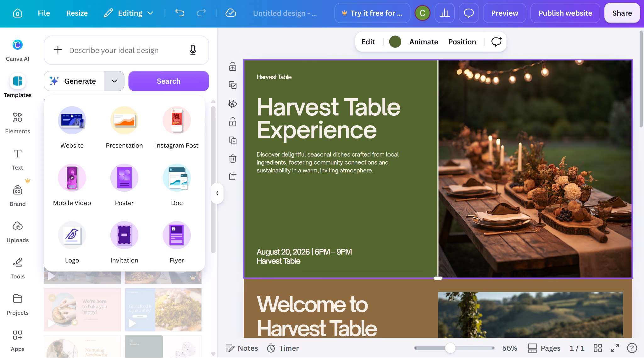The image size is (644, 358).
Task: Open Canva AI in sidebar
Action: (x=18, y=50)
